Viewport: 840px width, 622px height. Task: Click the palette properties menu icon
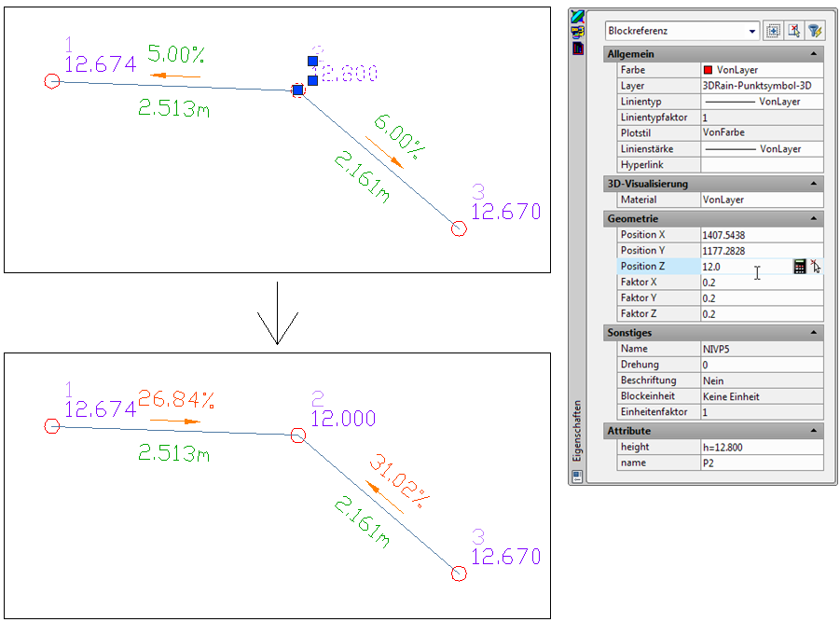click(x=578, y=48)
